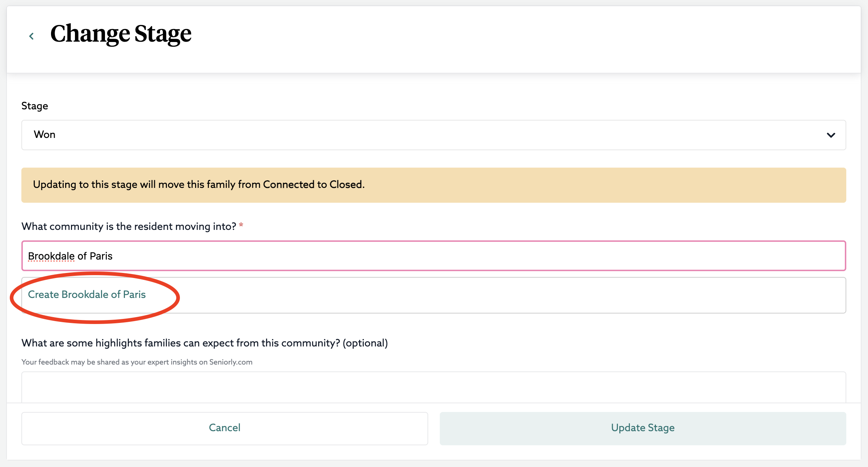The width and height of the screenshot is (868, 467).
Task: Click the Stage dropdown's down arrow
Action: click(831, 135)
